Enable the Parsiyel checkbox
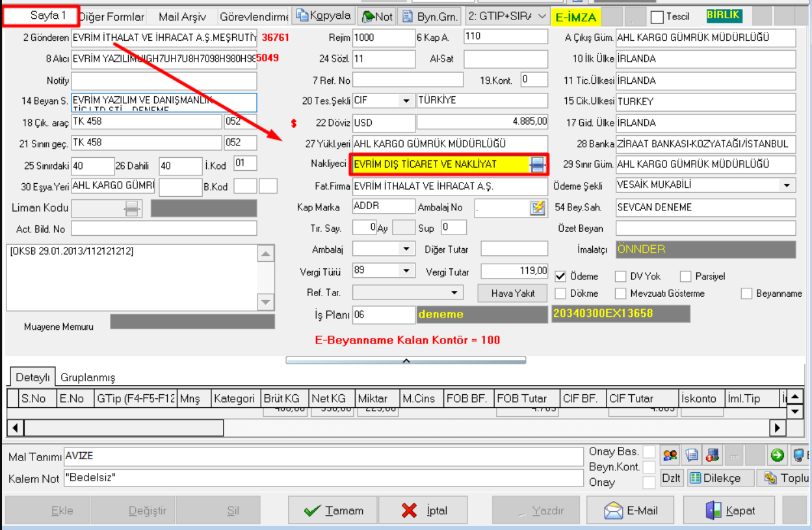812x530 pixels. [685, 276]
